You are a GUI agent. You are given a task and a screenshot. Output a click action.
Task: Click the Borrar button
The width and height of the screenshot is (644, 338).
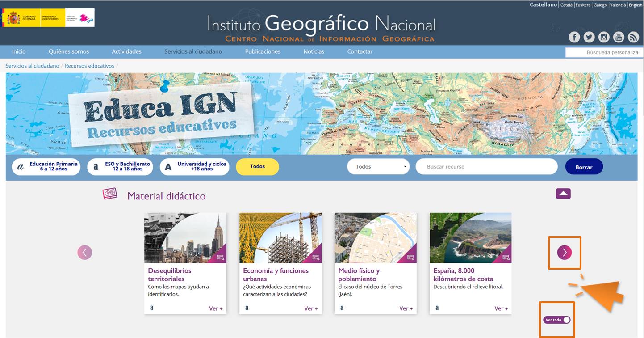[584, 167]
